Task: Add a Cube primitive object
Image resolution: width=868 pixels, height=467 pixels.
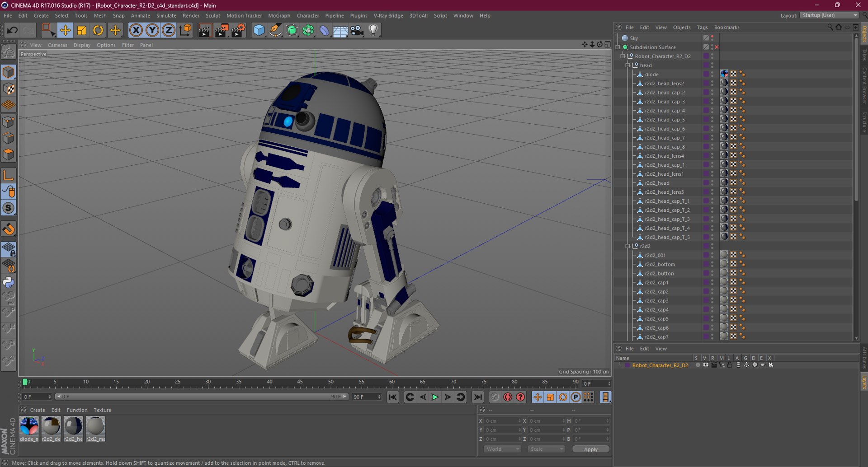Action: (x=259, y=30)
